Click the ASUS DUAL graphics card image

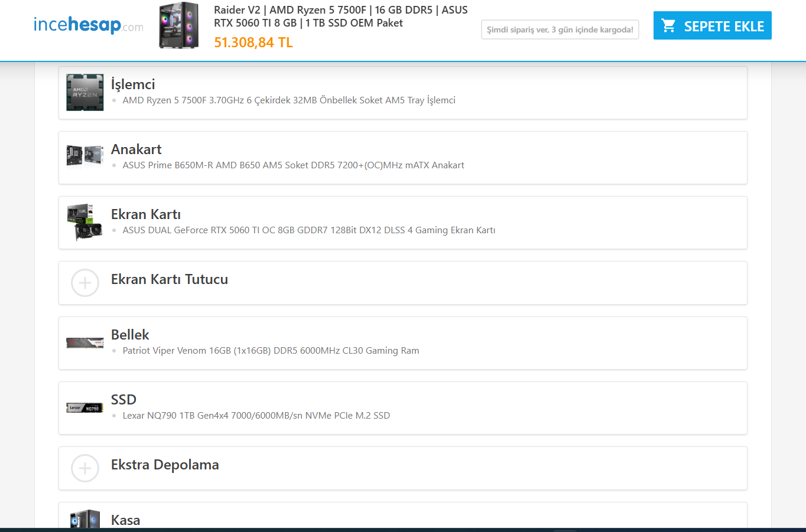click(x=84, y=222)
